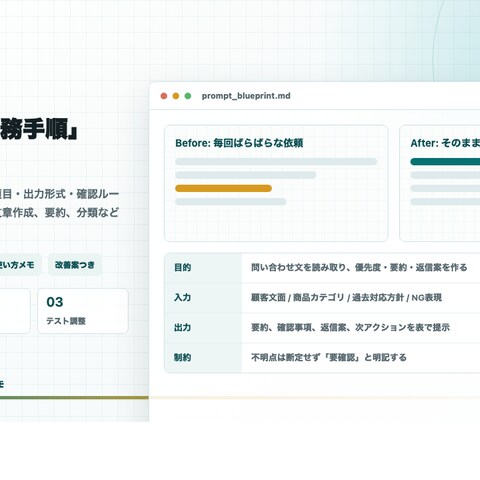Select the 制約 row label
This screenshot has width=480, height=480.
point(182,357)
